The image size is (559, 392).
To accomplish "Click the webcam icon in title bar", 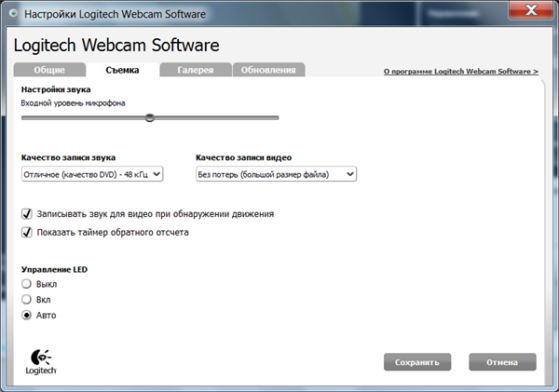I will pos(14,14).
